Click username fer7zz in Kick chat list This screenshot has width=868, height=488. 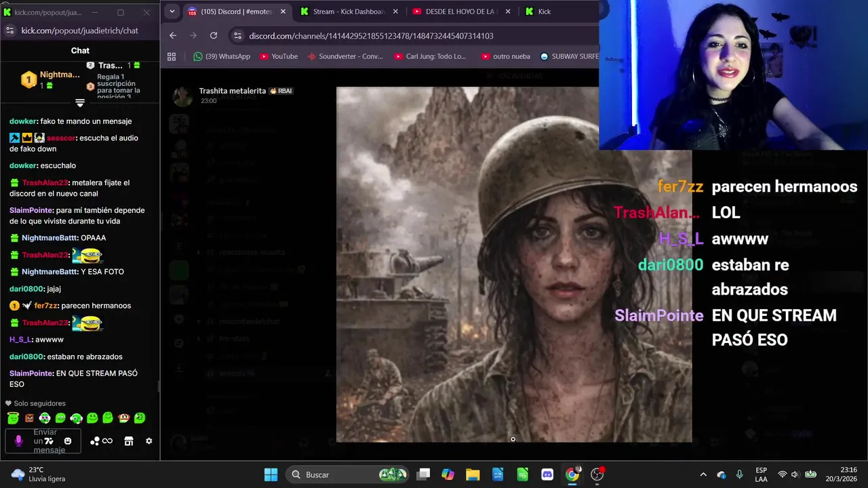click(45, 306)
